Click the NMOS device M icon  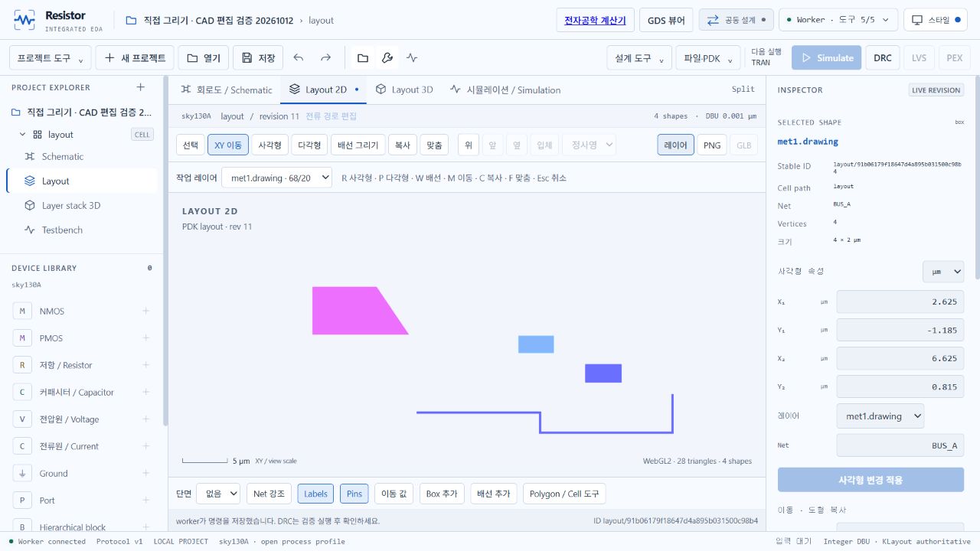[x=22, y=311]
